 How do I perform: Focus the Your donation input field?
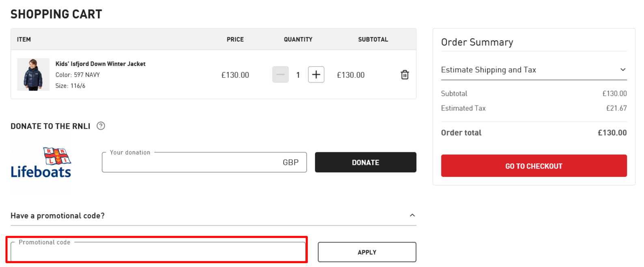tap(204, 162)
